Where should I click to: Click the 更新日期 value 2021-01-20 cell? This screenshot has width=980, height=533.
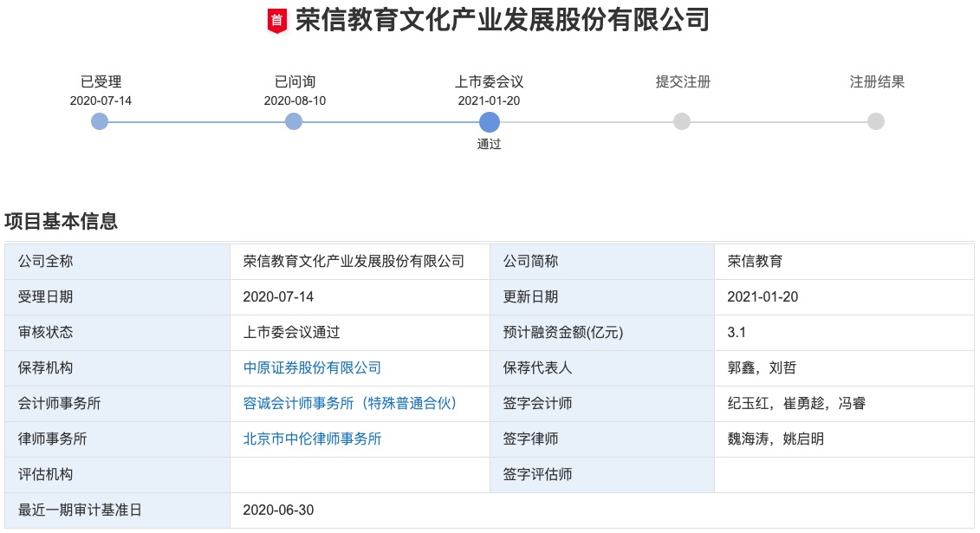tap(844, 296)
